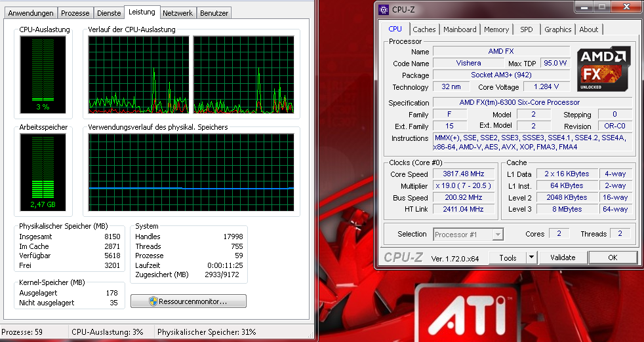This screenshot has height=342, width=644.
Task: Click the Arbeitsspeicher 2,47 GB meter
Action: pyautogui.click(x=43, y=172)
